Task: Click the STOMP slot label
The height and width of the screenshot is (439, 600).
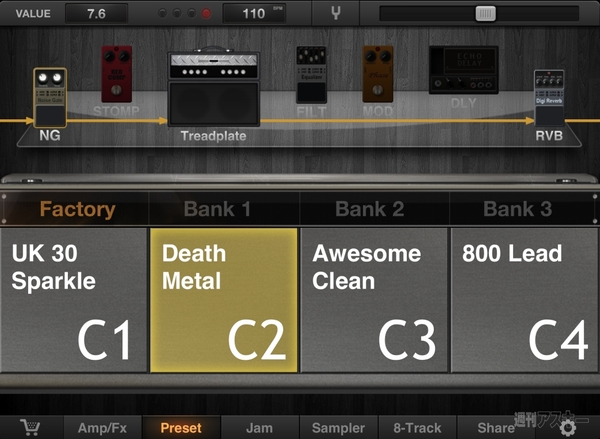Action: (116, 111)
